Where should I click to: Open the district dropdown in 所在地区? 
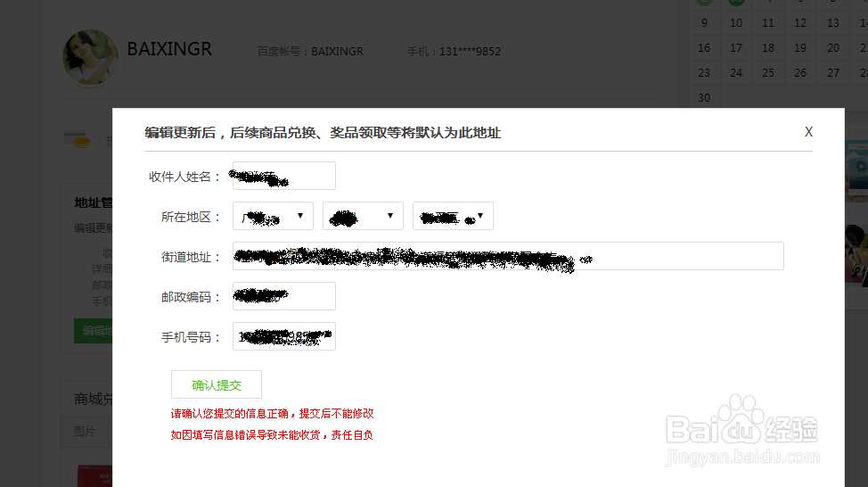pos(453,216)
